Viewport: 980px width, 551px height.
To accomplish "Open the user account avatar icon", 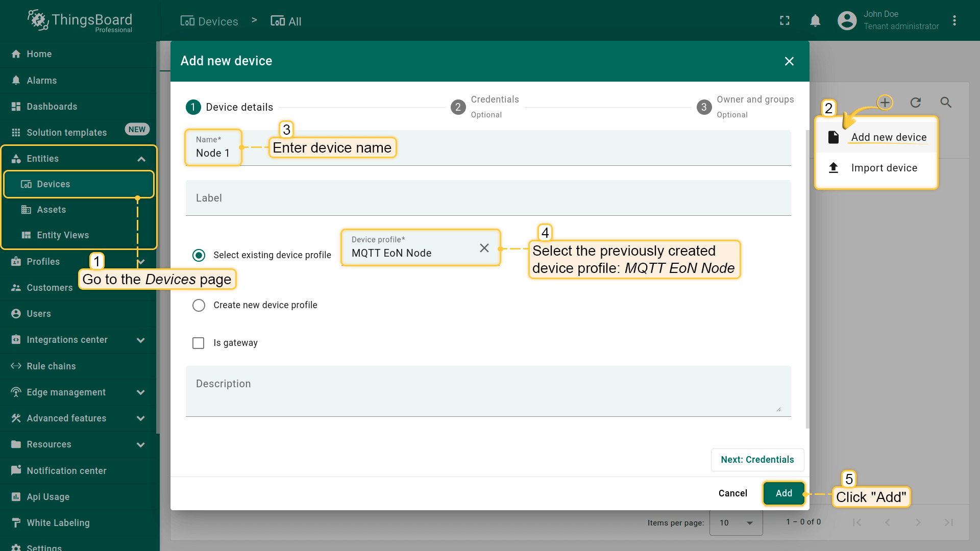I will tap(847, 21).
